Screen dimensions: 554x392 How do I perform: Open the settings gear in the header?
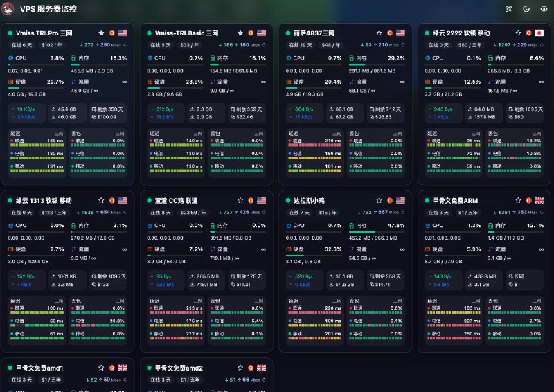[x=544, y=9]
